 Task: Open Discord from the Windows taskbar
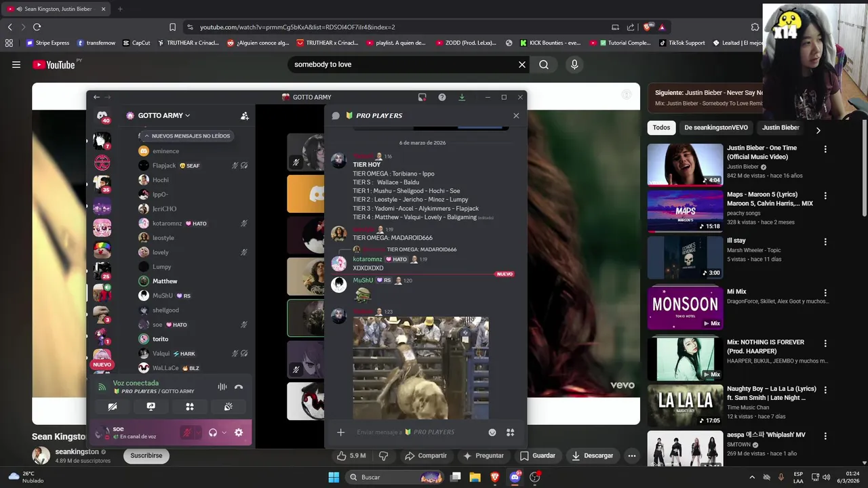tap(515, 477)
